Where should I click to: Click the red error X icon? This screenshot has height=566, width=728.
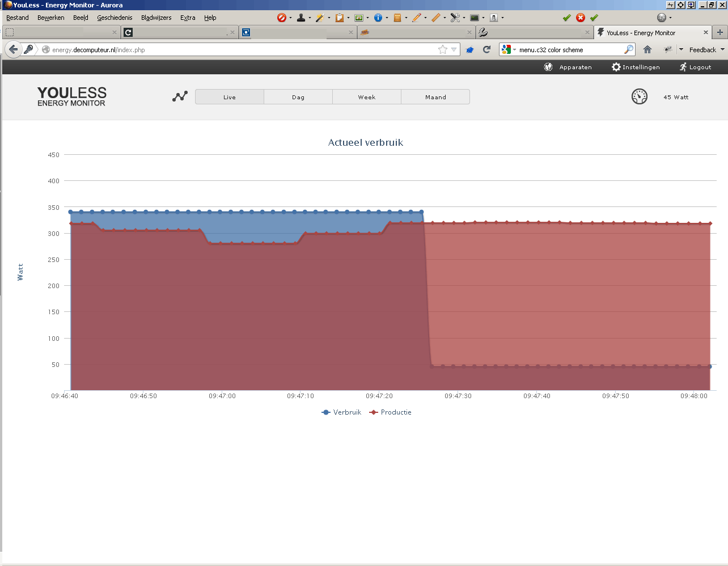581,18
